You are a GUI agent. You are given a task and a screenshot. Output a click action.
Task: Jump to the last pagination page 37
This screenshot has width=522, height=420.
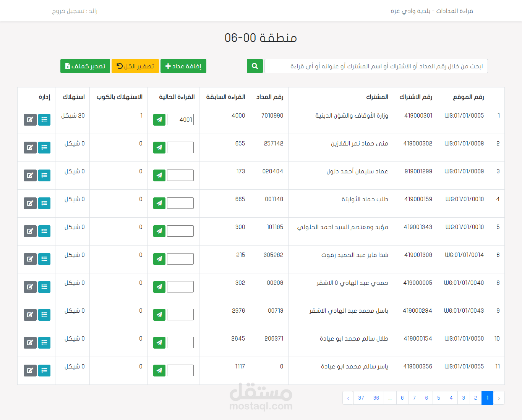pos(361,398)
